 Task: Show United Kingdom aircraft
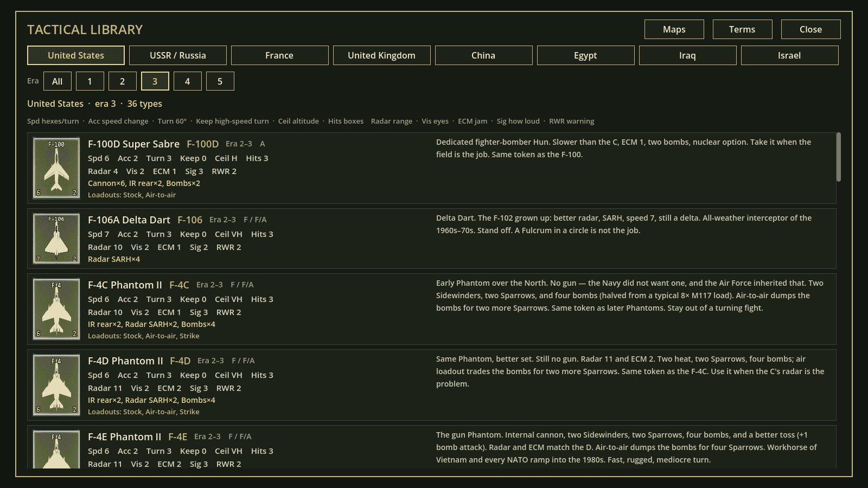382,55
